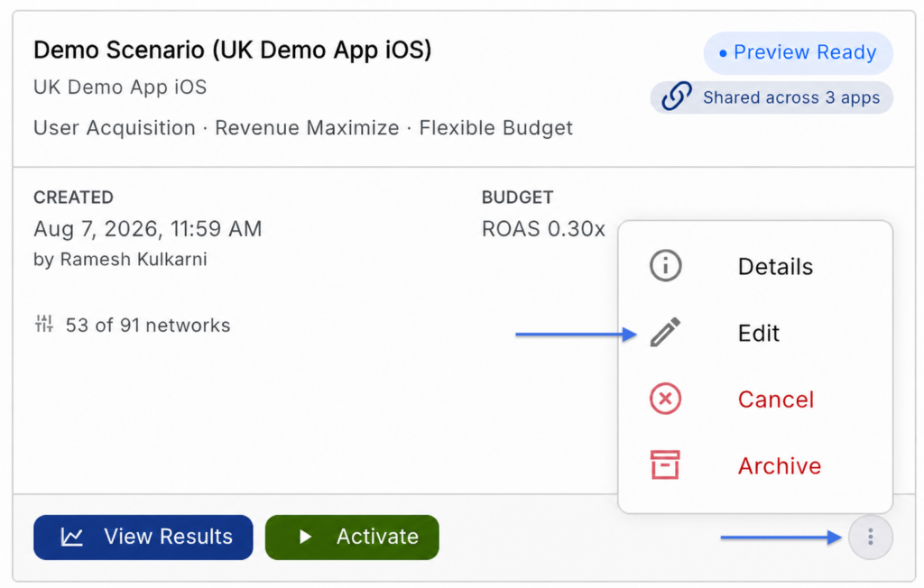Click the Shared across 3 apps badge

[772, 97]
